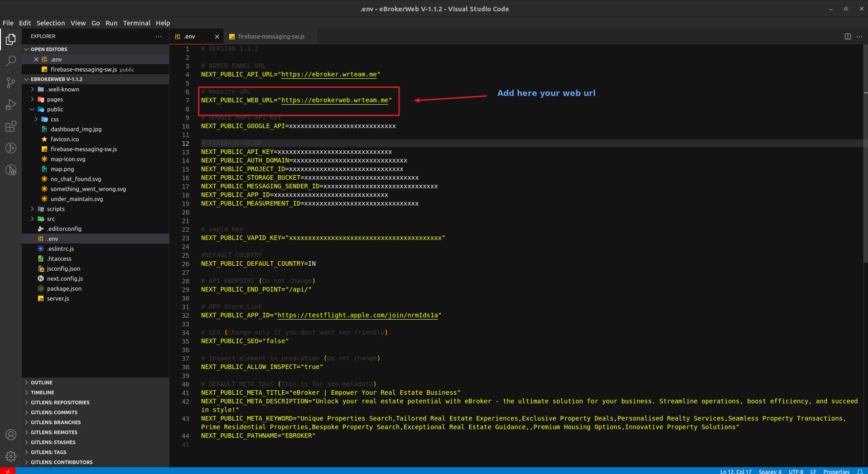868x474 pixels.
Task: Open the Extensions view icon
Action: pyautogui.click(x=11, y=126)
